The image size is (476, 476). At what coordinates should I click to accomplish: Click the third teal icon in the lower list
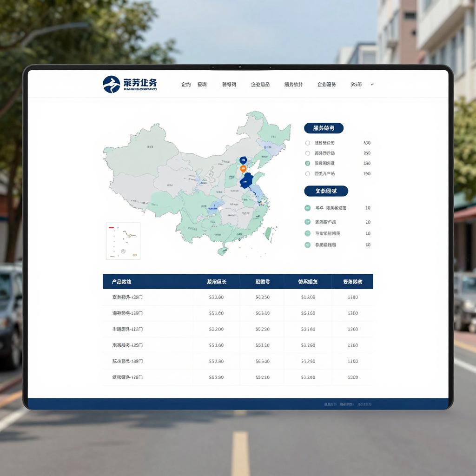click(308, 233)
